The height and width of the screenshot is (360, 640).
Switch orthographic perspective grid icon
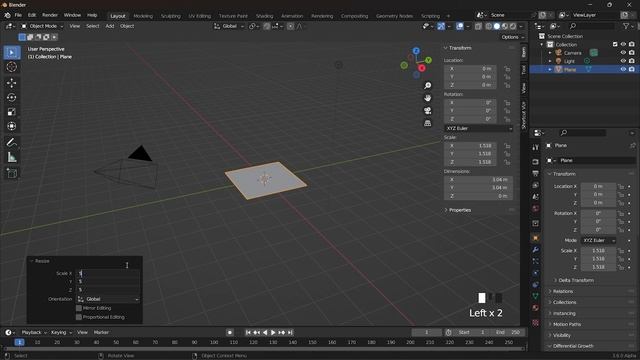[x=427, y=123]
